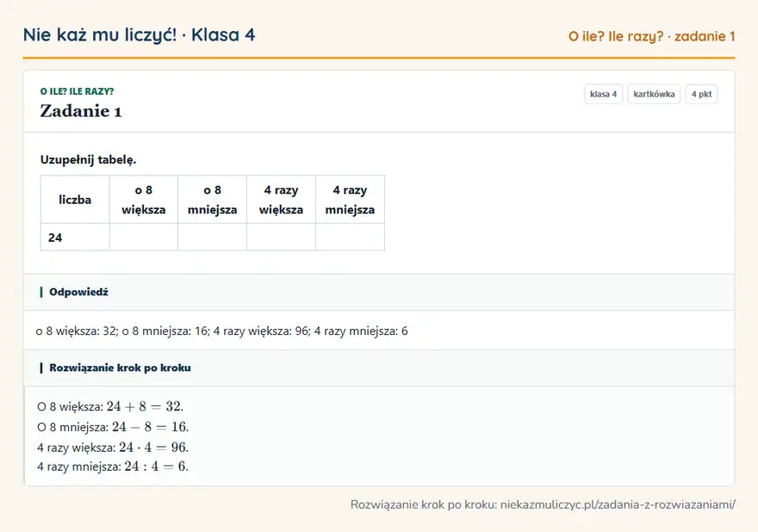Select the "kartkówka" tag
The image size is (758, 532).
point(654,94)
